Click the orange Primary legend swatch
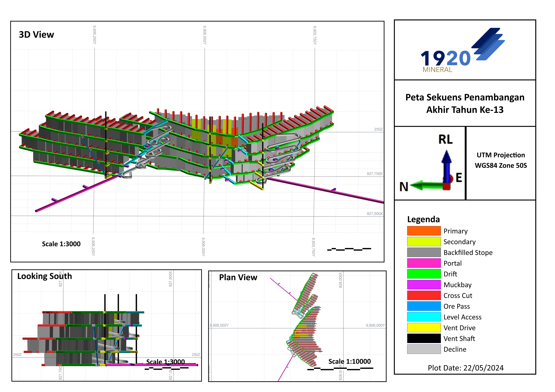Viewport: 555px width, 392px height. point(424,231)
